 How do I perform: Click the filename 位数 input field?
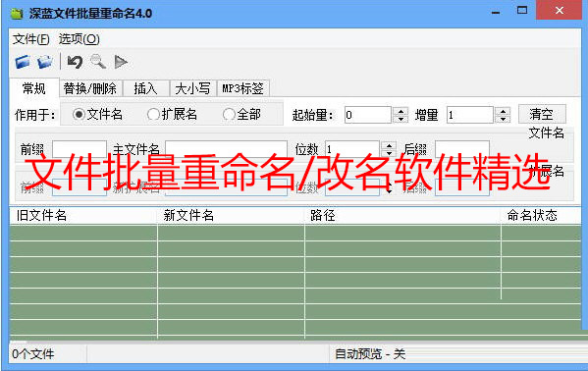[x=352, y=149]
